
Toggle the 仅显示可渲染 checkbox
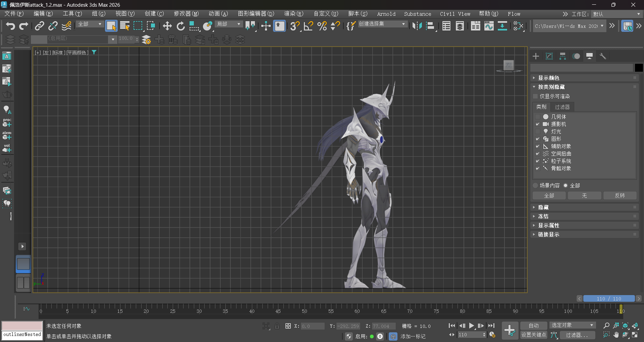pyautogui.click(x=536, y=97)
